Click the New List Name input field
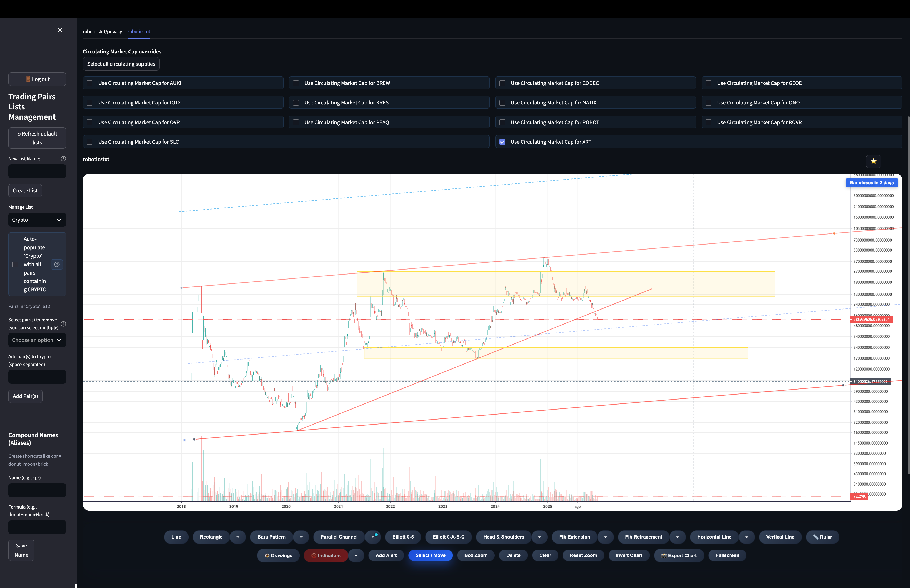The height and width of the screenshot is (588, 910). point(37,171)
